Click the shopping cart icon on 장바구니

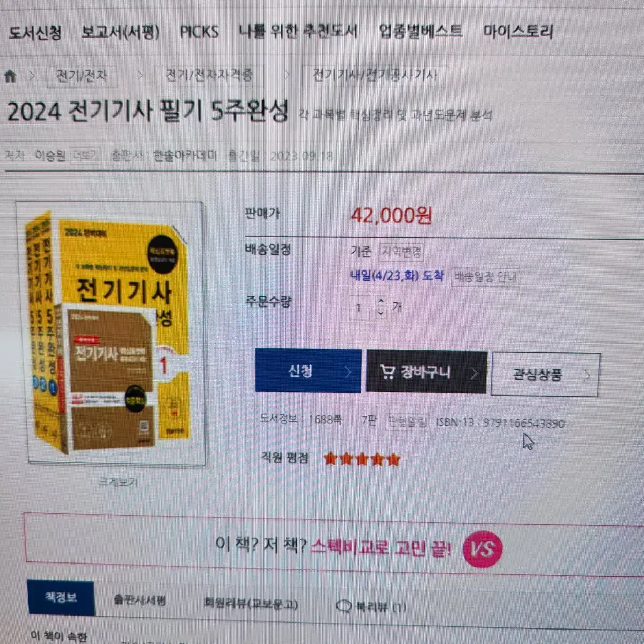coord(387,371)
